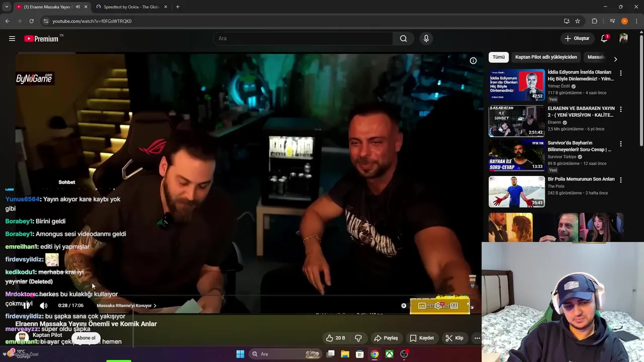The image size is (644, 362).
Task: Open Chrome tab search dropdown
Action: coord(6,7)
